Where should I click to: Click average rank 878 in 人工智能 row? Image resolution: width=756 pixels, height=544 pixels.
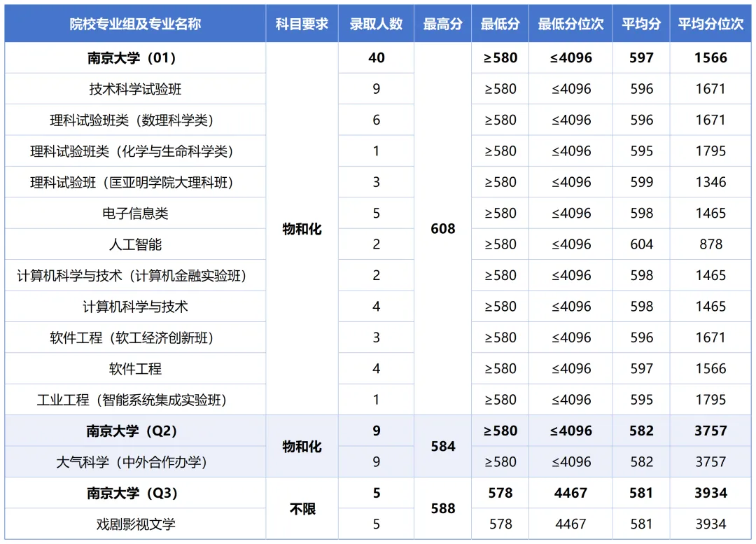(x=710, y=244)
